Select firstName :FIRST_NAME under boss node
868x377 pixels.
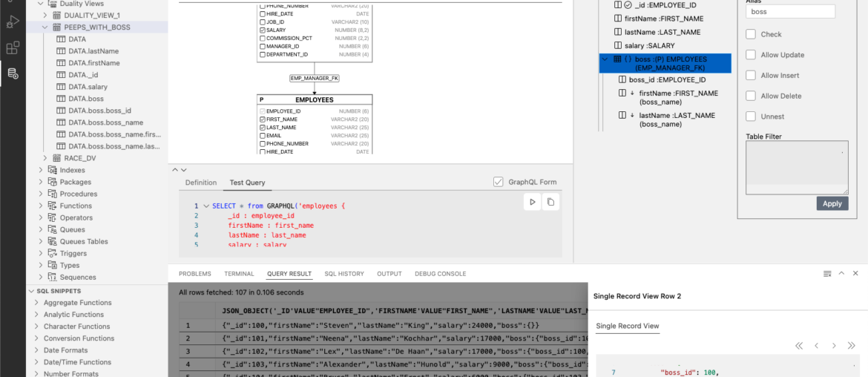click(x=679, y=97)
